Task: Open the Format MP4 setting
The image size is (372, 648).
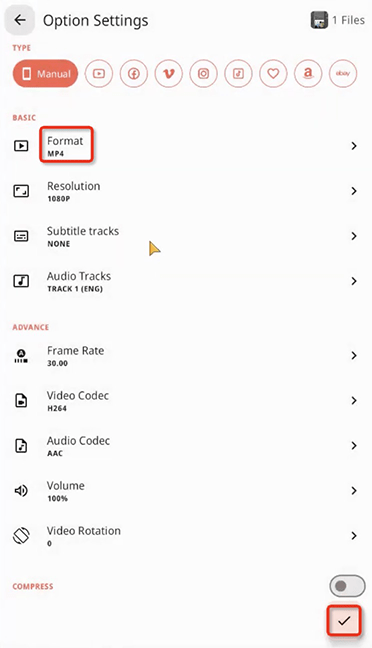Action: click(186, 146)
